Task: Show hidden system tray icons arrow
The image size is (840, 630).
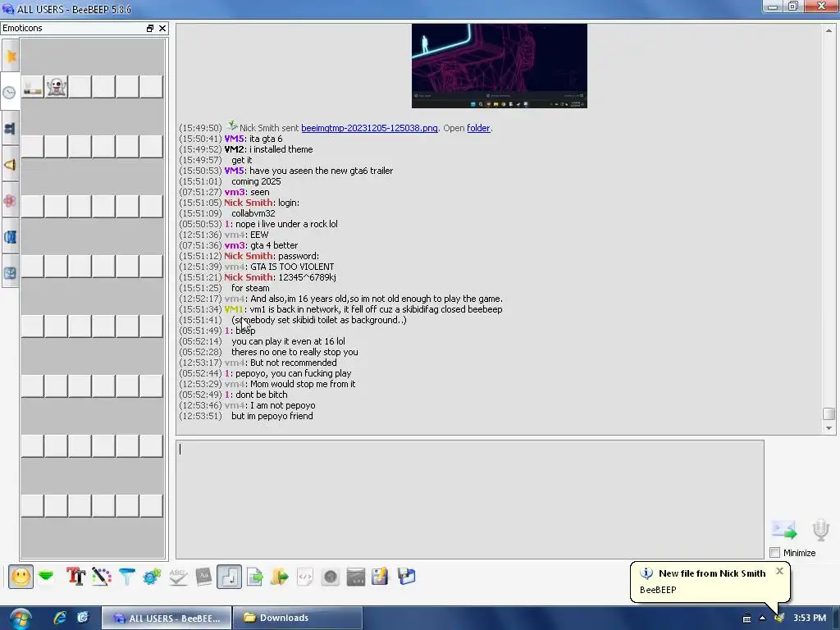Action: pos(762,619)
